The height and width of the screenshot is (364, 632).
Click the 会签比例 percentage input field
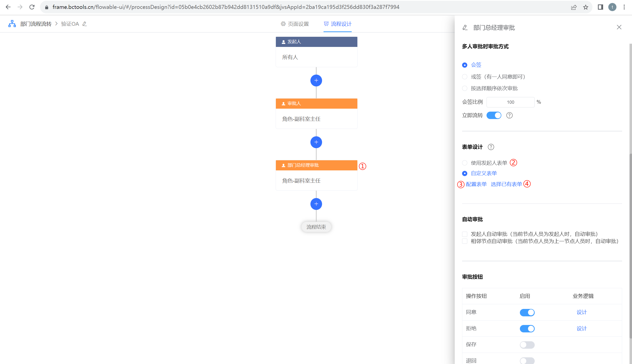510,102
